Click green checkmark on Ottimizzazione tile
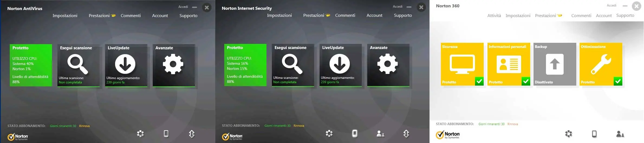The image size is (644, 143). pos(618,81)
